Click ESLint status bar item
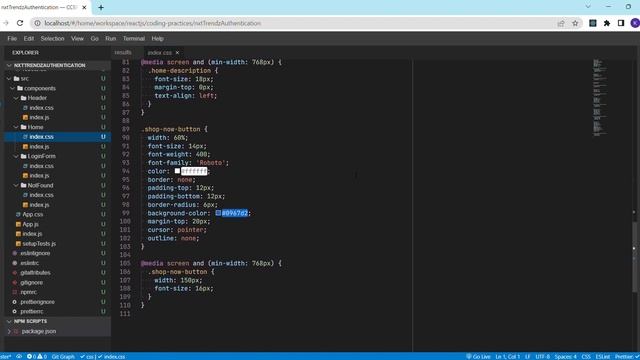 click(602, 357)
